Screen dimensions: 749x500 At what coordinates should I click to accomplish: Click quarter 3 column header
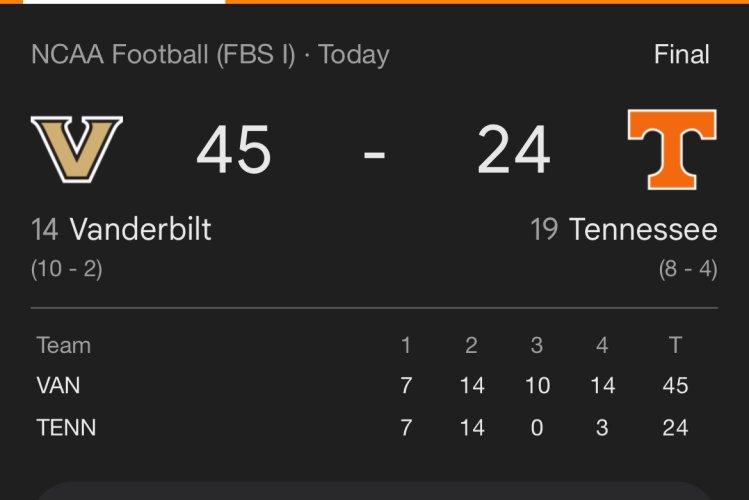point(537,345)
